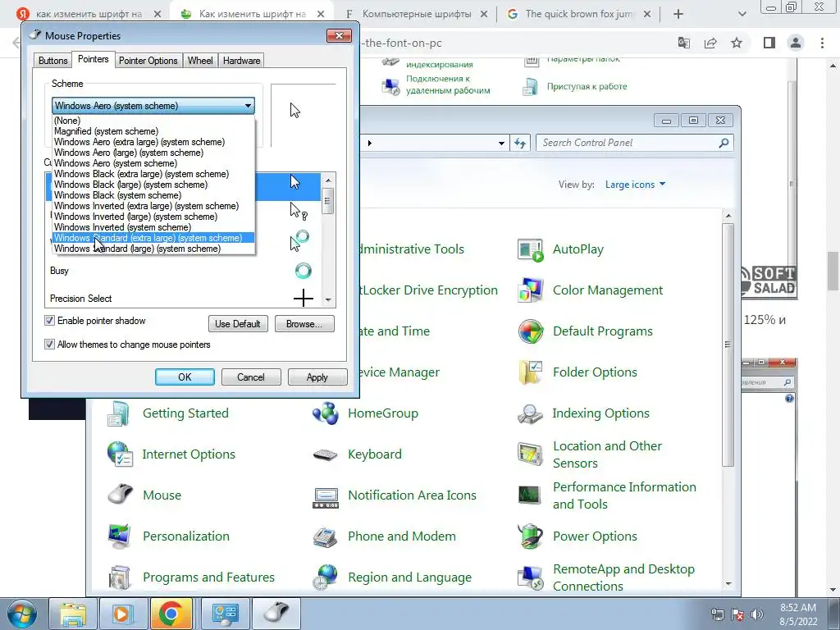
Task: Click the volume speaker tray icon
Action: click(x=757, y=614)
